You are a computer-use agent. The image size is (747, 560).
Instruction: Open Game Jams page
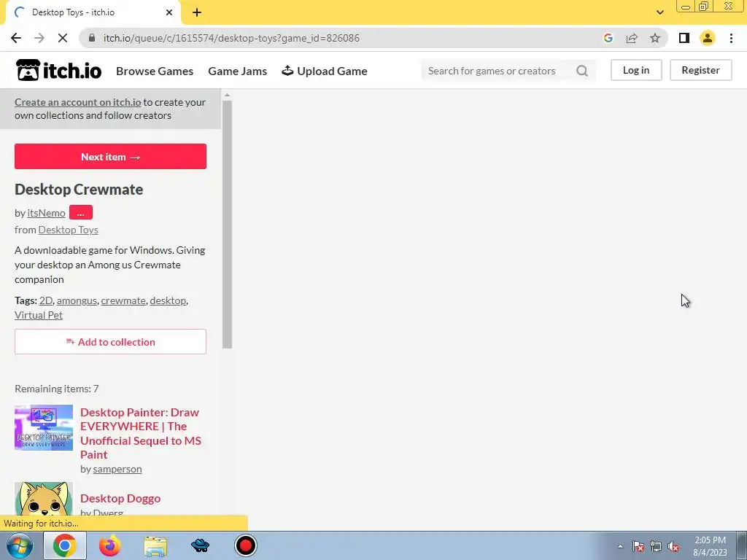237,71
